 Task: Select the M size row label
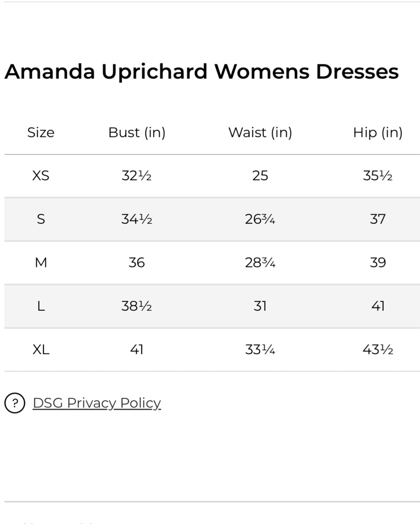[41, 263]
